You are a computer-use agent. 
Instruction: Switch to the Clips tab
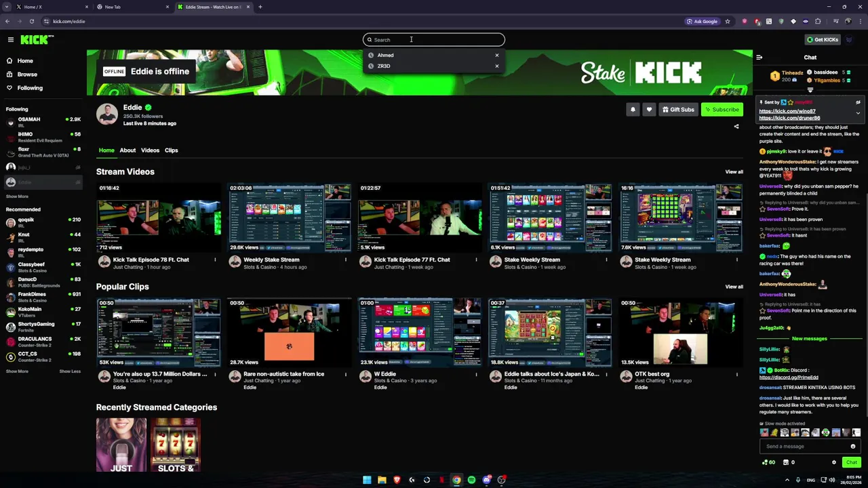(171, 150)
